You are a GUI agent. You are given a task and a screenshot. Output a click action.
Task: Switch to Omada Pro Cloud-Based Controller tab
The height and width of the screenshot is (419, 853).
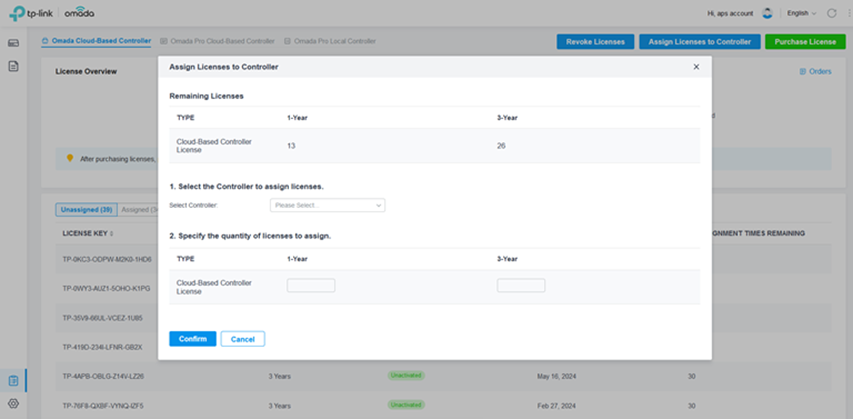tap(218, 41)
